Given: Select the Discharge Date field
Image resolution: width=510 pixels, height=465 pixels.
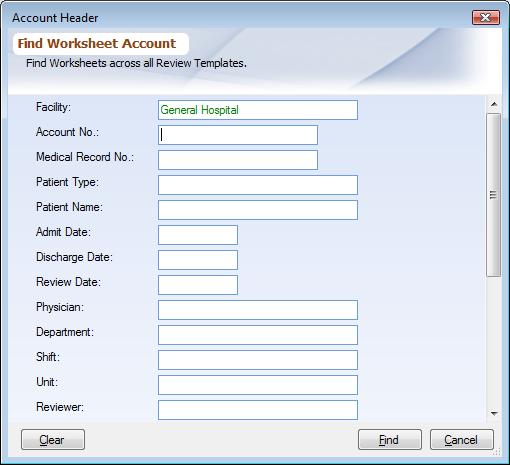Looking at the screenshot, I should pos(198,260).
